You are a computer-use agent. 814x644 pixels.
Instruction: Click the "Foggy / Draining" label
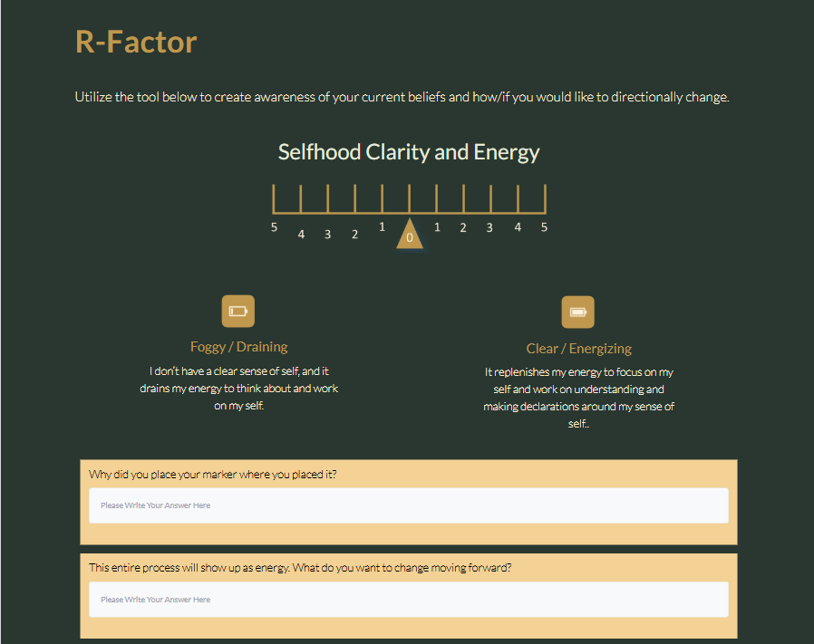tap(238, 347)
